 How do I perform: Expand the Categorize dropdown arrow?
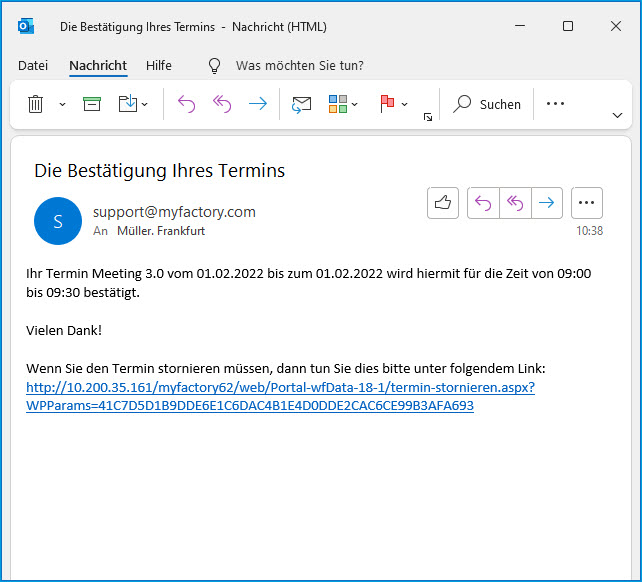pyautogui.click(x=355, y=104)
